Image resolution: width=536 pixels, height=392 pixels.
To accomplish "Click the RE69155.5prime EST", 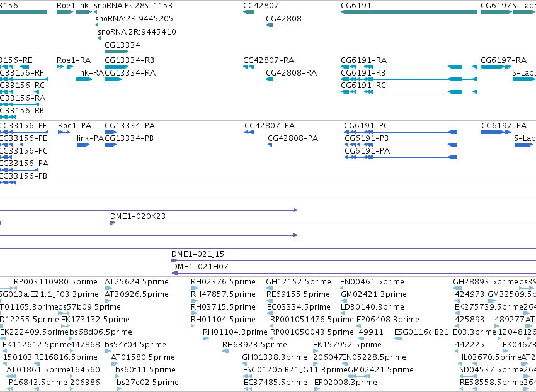I will (x=270, y=301).
